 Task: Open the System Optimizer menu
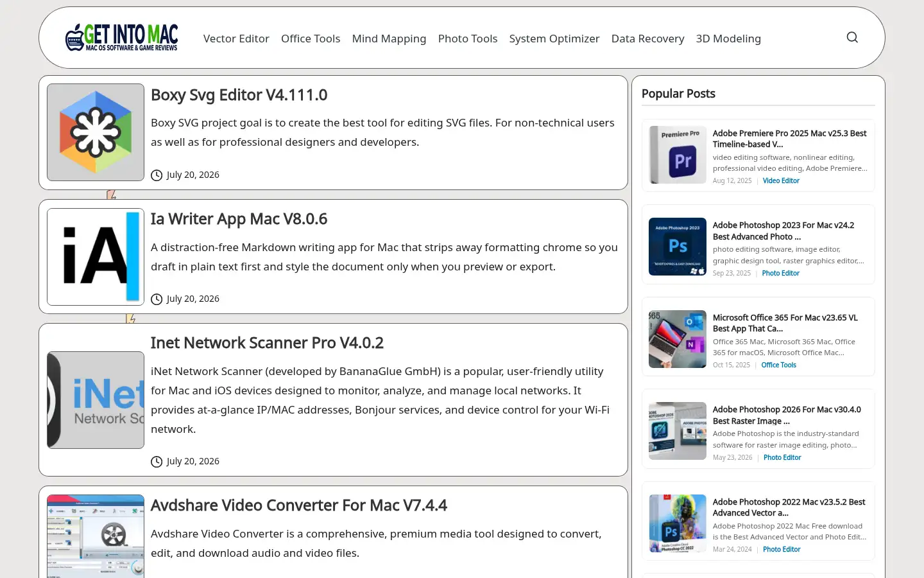[554, 39]
